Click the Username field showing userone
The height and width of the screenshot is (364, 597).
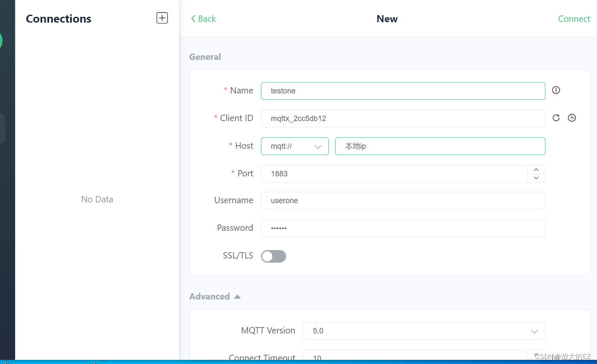point(402,201)
